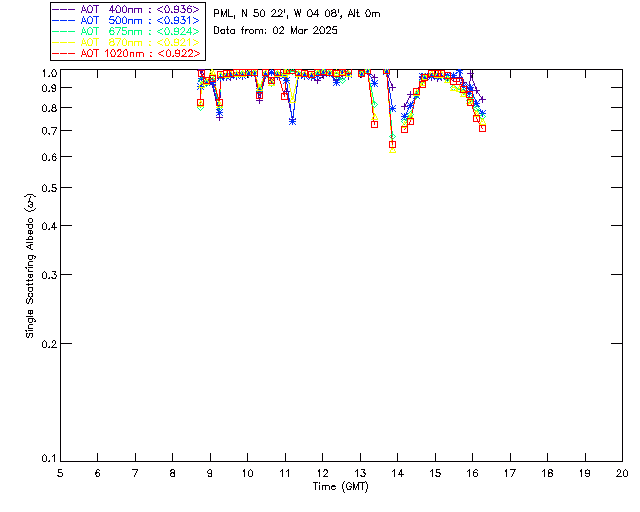Click the 'Single Scattering Albedo' y-axis label
This screenshot has width=640, height=512.
(29, 266)
